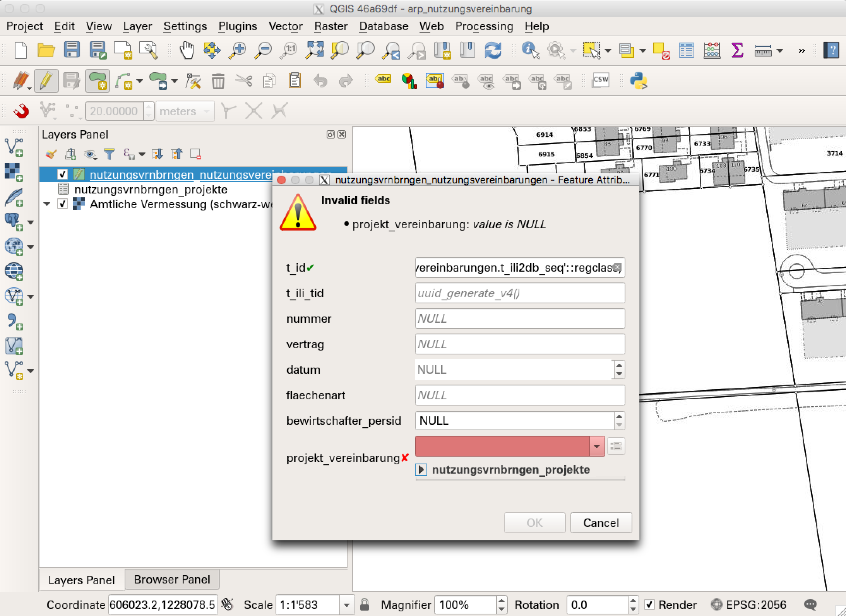The width and height of the screenshot is (846, 616).
Task: Click the form view button beside projekt_vereinbarung
Action: pyautogui.click(x=616, y=446)
